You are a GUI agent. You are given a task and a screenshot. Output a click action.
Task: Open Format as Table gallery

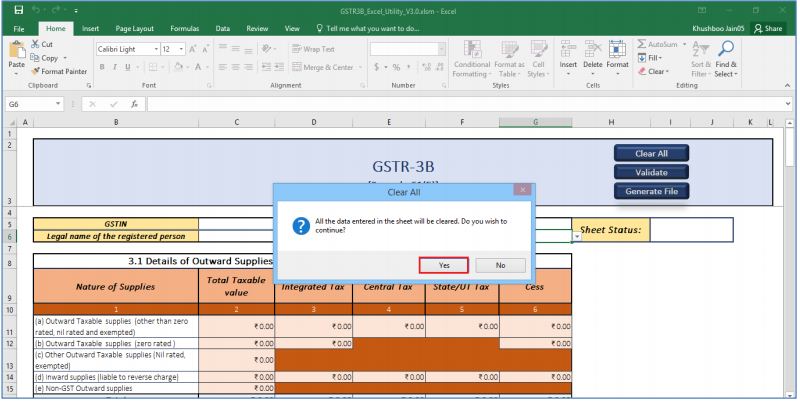(x=509, y=59)
